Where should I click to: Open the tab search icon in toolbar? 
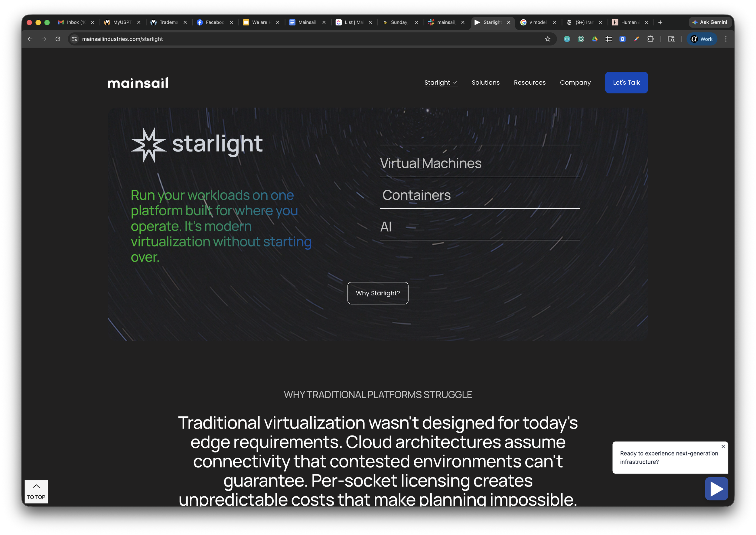tap(671, 39)
